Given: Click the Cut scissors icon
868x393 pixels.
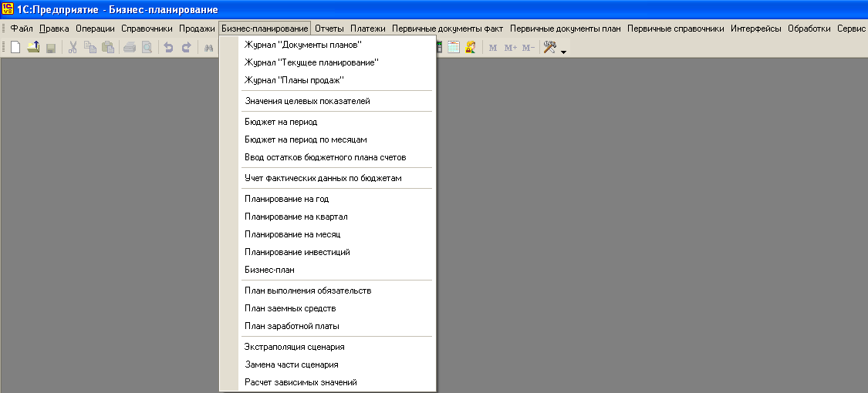Looking at the screenshot, I should pyautogui.click(x=73, y=48).
